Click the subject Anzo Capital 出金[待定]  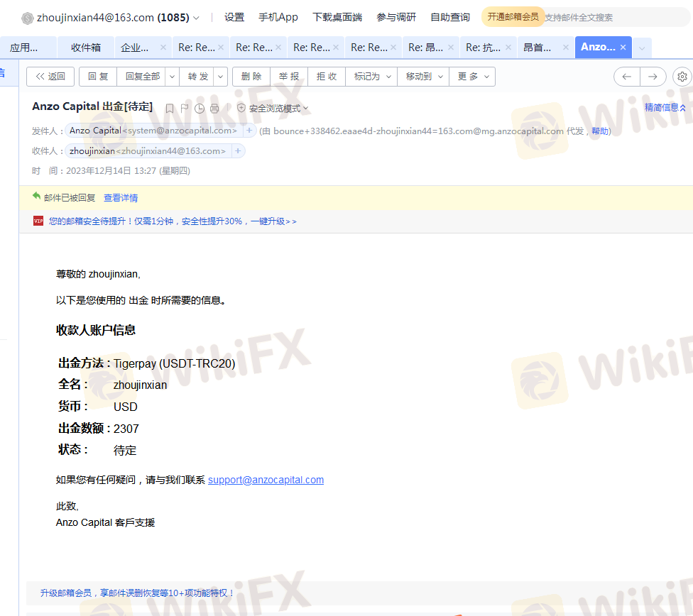click(x=92, y=106)
